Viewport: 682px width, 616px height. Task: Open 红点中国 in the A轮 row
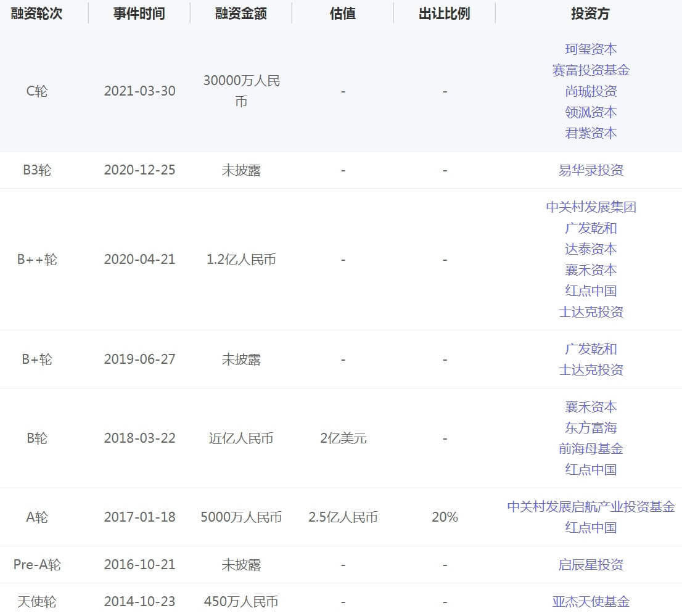coord(591,528)
